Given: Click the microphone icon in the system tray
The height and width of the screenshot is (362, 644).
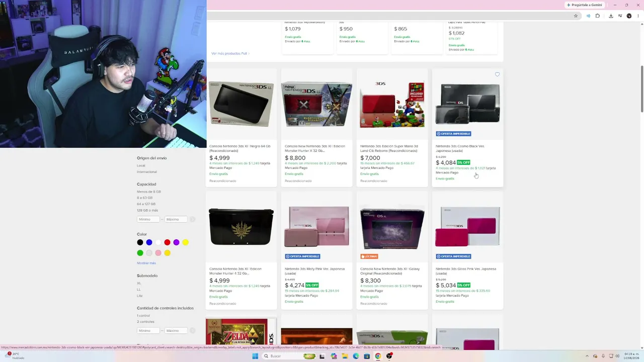Looking at the screenshot, I should tap(603, 356).
